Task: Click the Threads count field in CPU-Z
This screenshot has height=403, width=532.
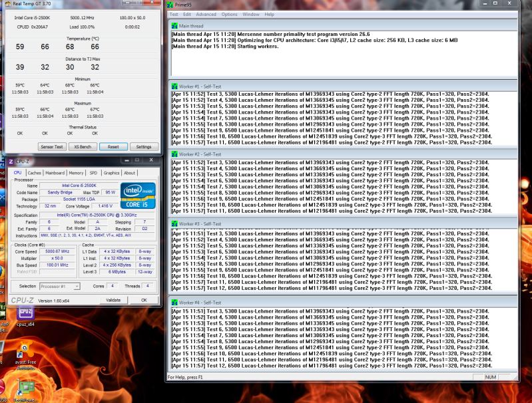Action: click(148, 286)
